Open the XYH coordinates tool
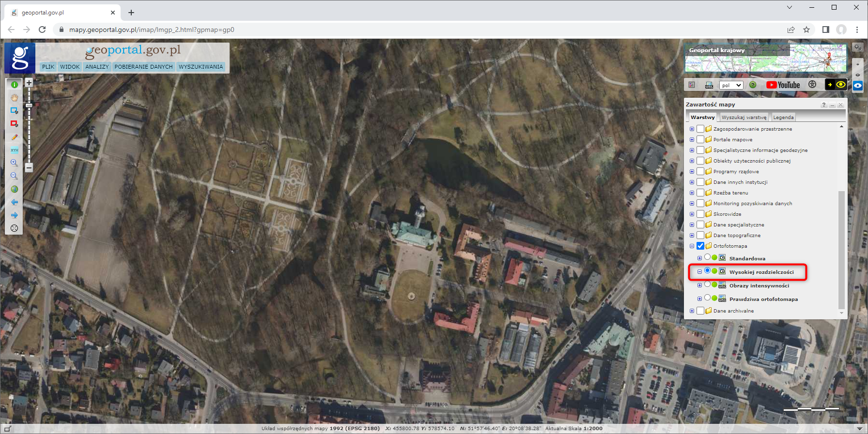The image size is (868, 434). point(15,150)
